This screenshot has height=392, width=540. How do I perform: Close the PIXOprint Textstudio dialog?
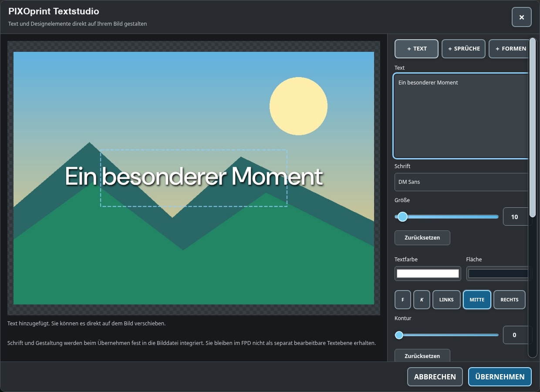click(521, 17)
